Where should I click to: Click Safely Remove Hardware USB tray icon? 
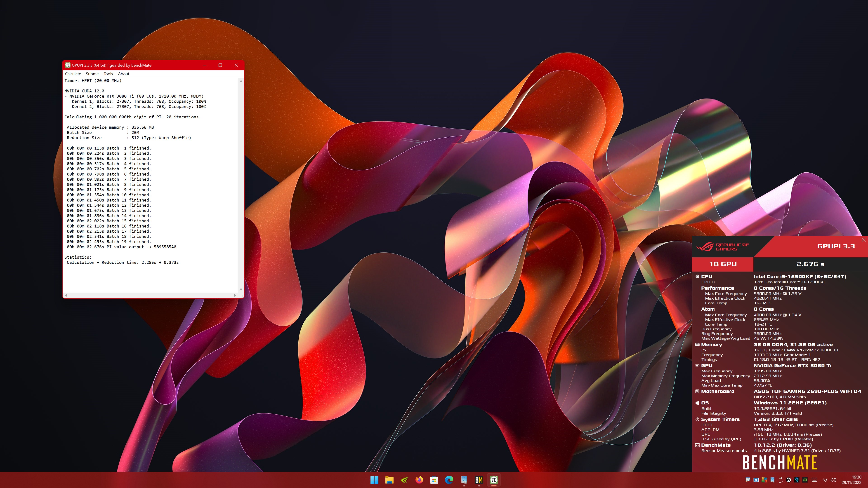click(781, 480)
